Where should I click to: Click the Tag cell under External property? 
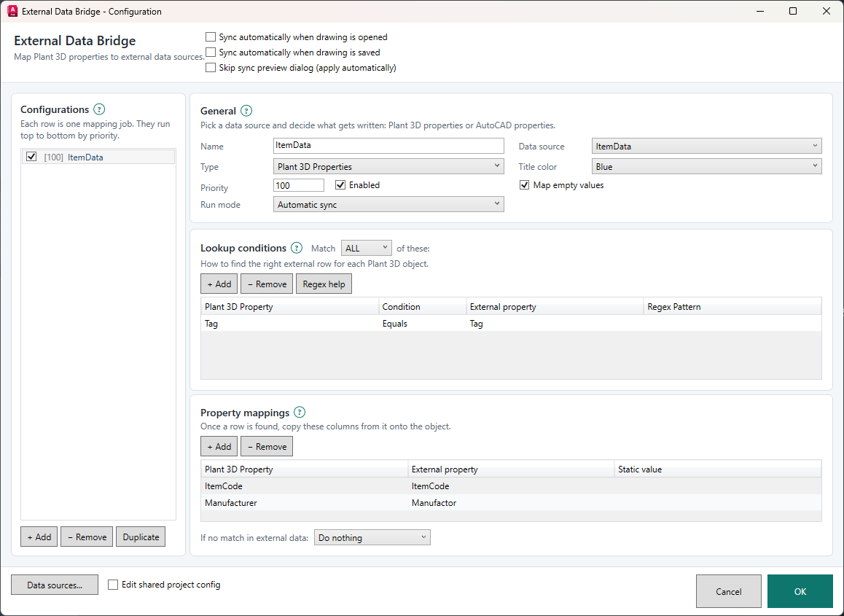coord(555,324)
